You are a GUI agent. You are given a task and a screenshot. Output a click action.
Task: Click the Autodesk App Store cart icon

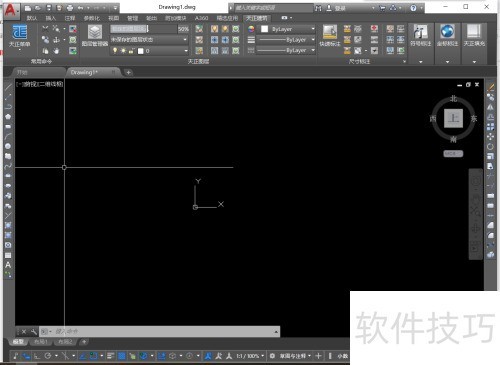point(382,8)
